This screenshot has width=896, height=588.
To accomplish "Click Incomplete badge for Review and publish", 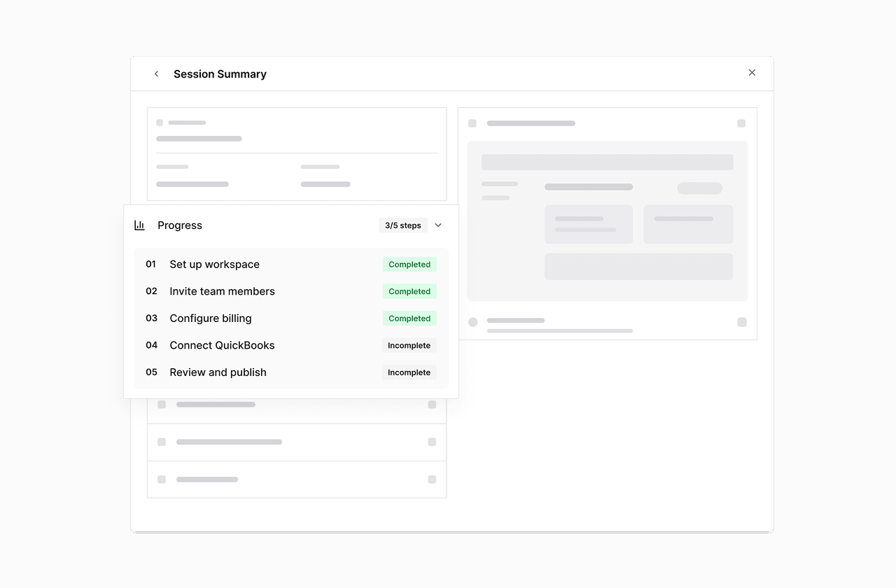I will (409, 372).
